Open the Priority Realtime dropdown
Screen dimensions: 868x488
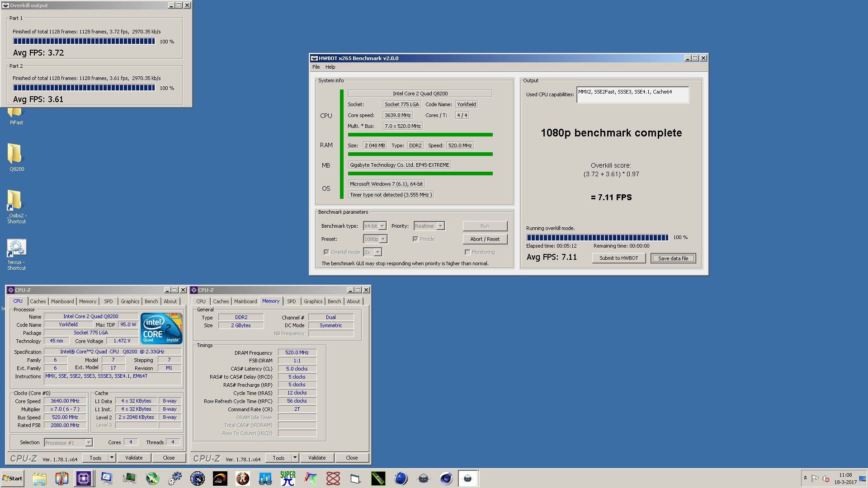(429, 226)
